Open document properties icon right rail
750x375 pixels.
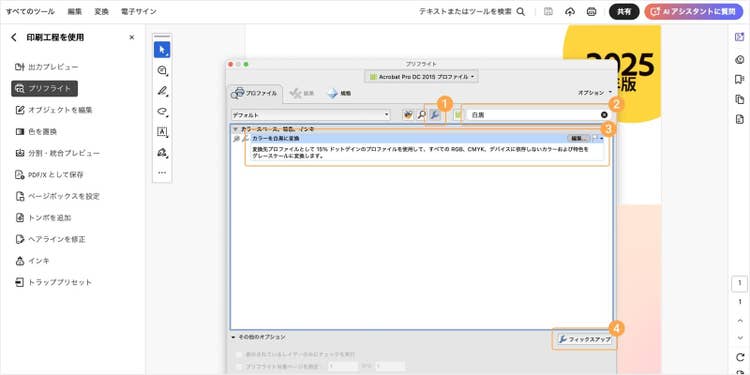[x=739, y=119]
